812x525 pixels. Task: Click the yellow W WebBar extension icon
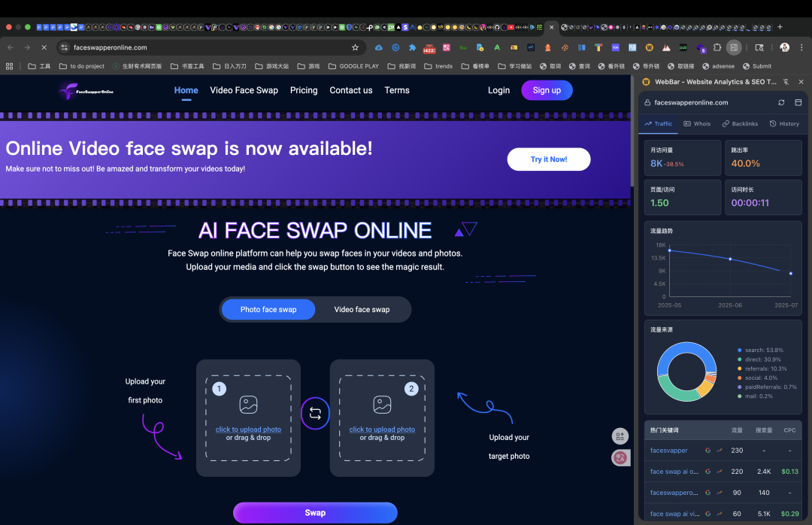[649, 47]
